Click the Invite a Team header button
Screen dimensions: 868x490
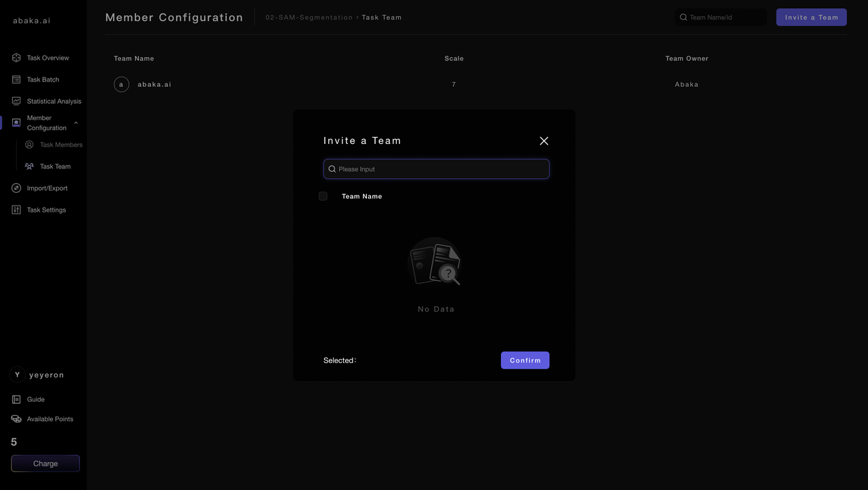click(811, 17)
